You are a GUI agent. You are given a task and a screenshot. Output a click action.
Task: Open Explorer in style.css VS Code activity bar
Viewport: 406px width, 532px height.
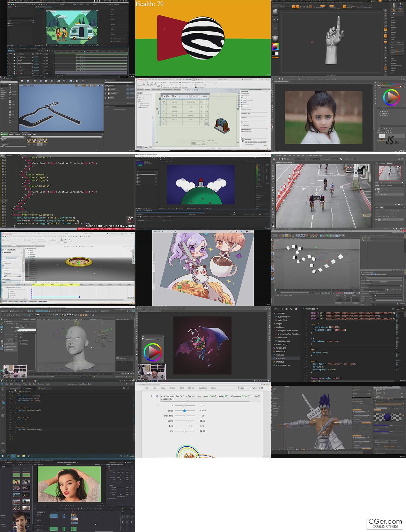point(3,389)
